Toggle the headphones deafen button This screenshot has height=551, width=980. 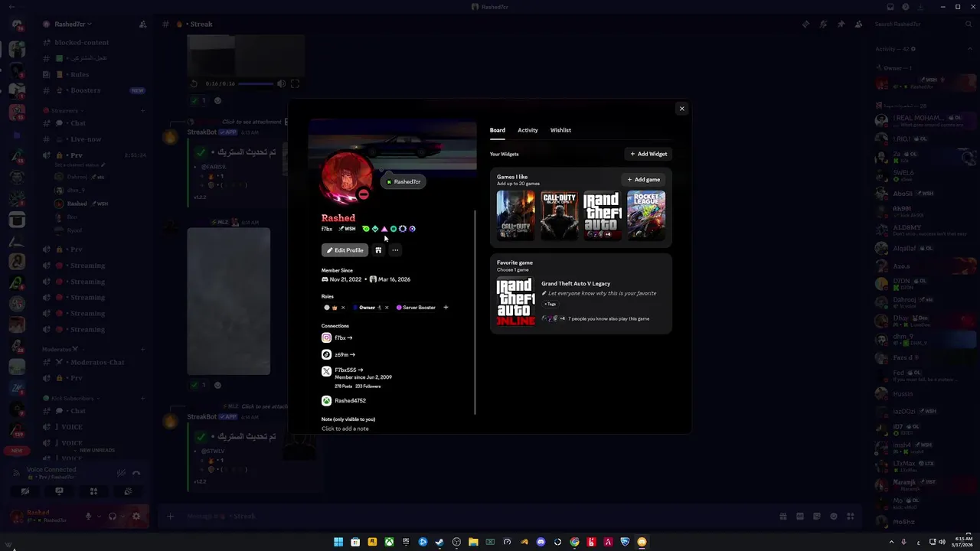coord(113,517)
